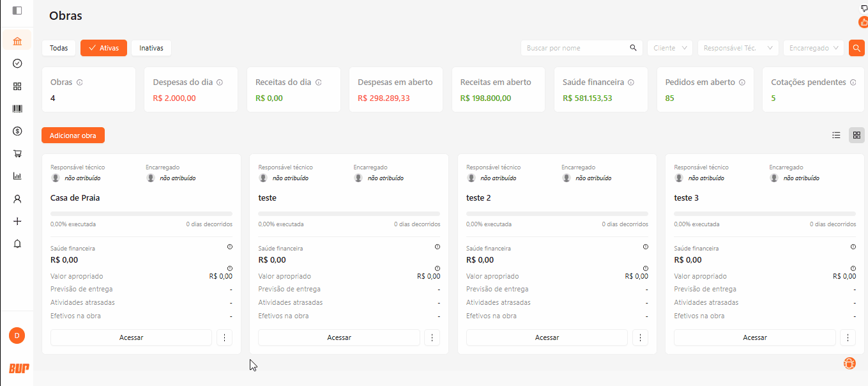
Task: Switch to grid card view
Action: [857, 135]
